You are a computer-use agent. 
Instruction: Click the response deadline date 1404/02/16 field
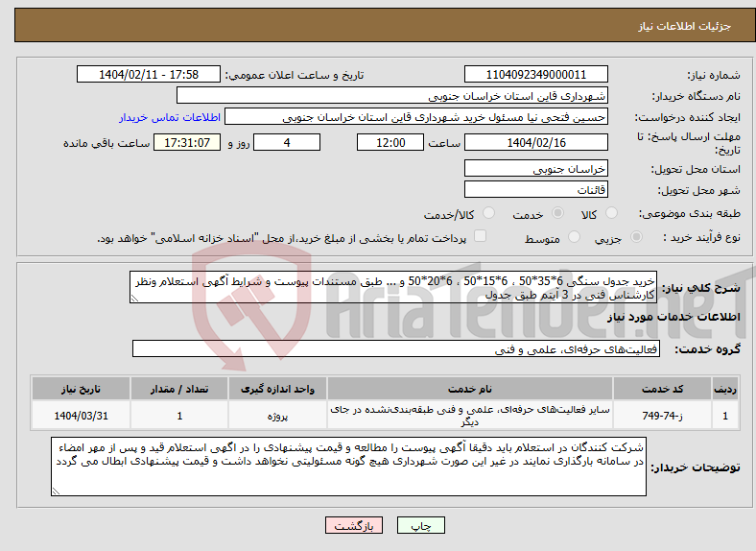(535, 142)
